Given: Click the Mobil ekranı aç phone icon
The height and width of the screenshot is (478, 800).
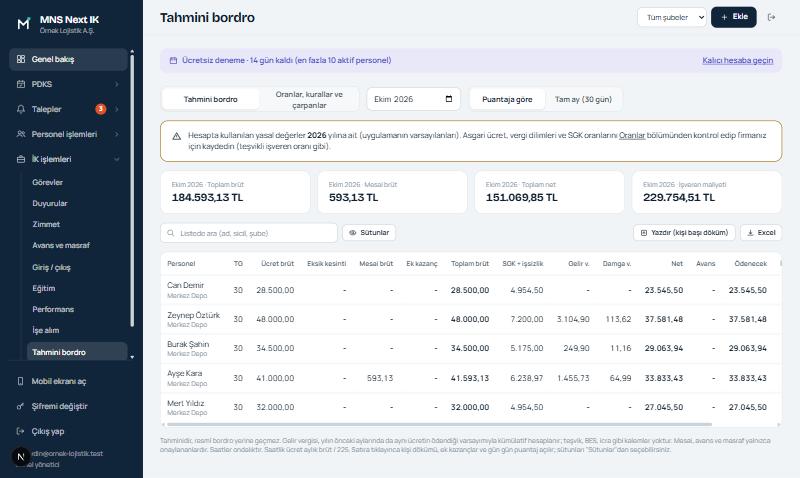Looking at the screenshot, I should click(x=20, y=381).
